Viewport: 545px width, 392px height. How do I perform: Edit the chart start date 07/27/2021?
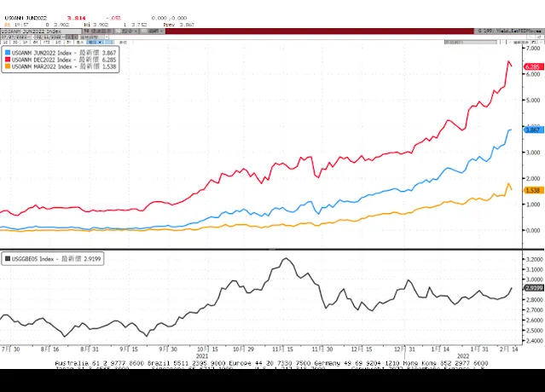(13, 37)
